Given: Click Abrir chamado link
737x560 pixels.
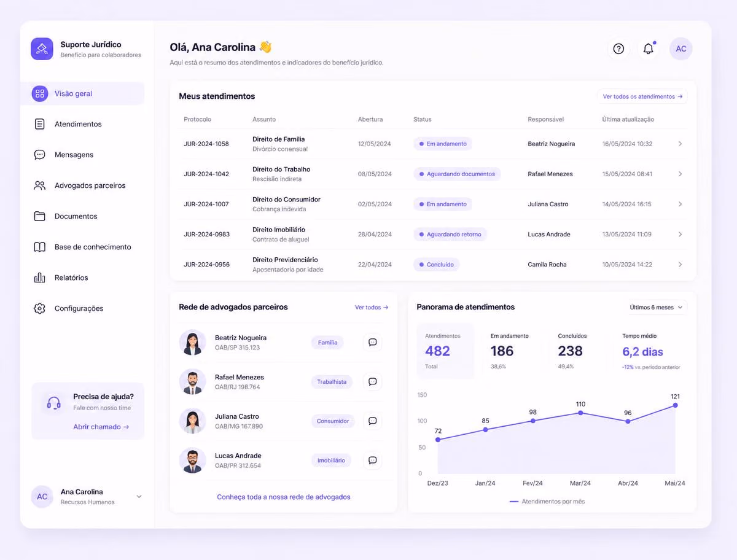Looking at the screenshot, I should 101,427.
